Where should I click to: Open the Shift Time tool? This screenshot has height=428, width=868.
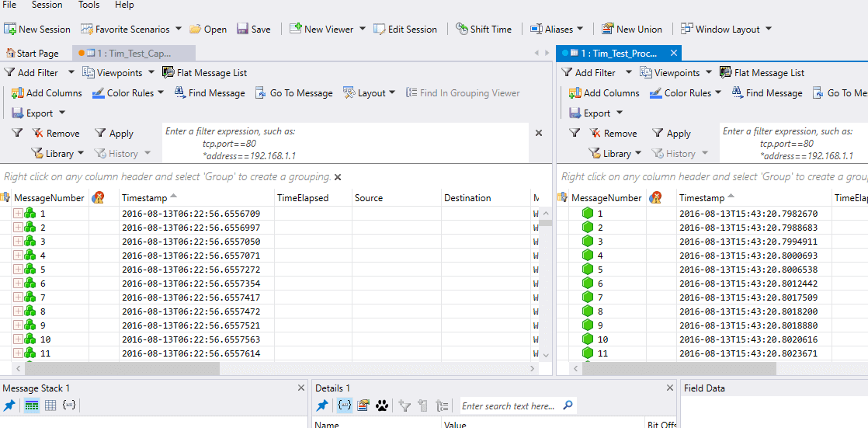click(x=483, y=29)
